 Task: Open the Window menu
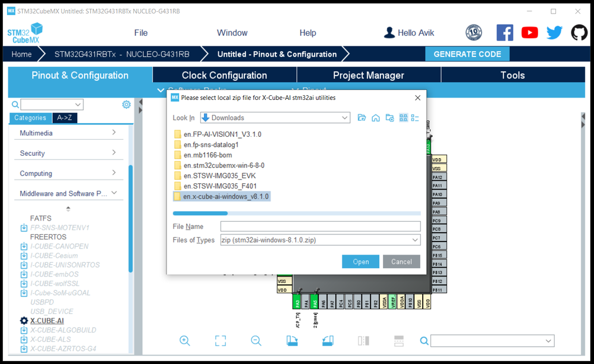coord(232,33)
